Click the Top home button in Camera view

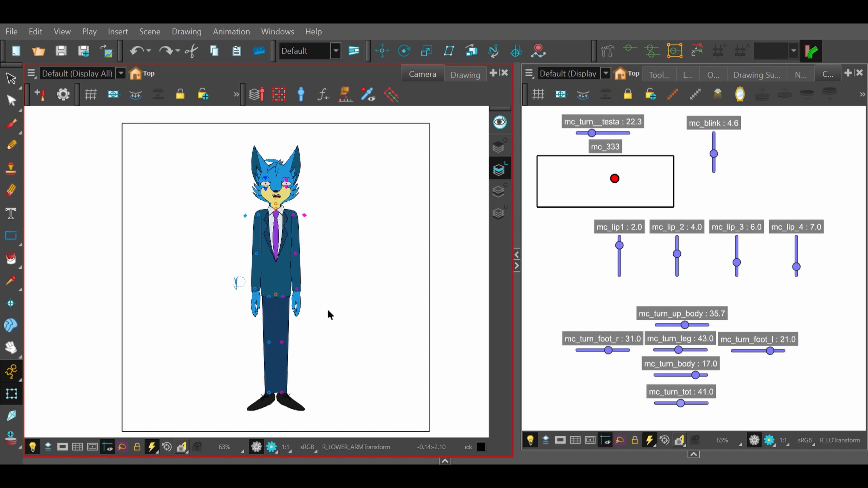click(142, 73)
